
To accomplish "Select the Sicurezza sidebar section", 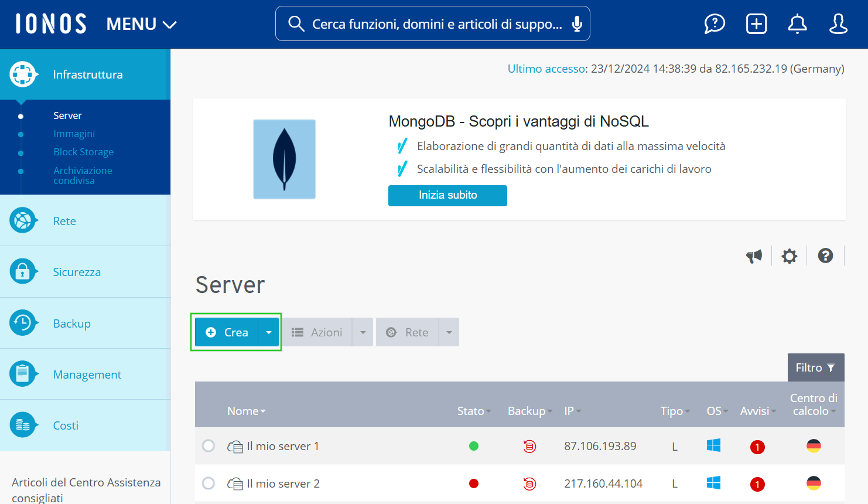I will pos(85,272).
